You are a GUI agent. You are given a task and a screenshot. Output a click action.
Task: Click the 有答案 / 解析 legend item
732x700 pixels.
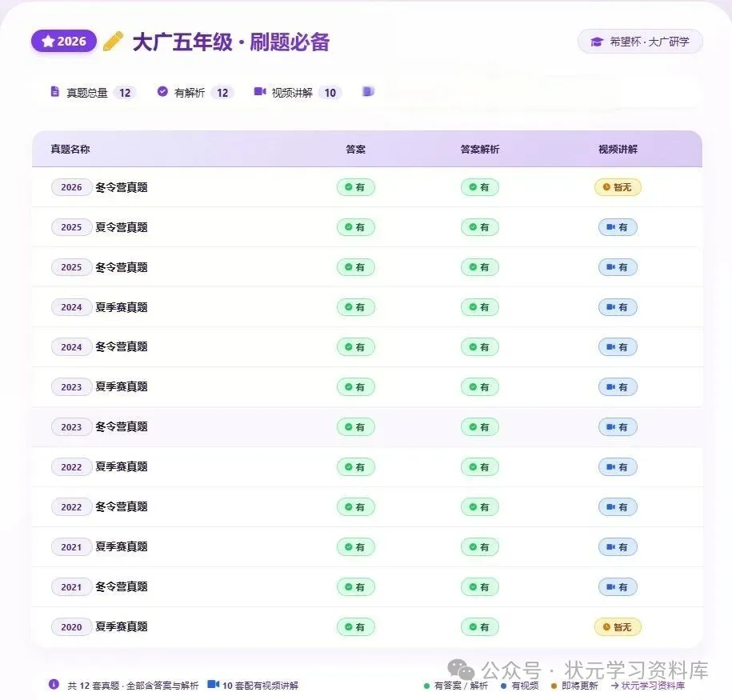[456, 686]
